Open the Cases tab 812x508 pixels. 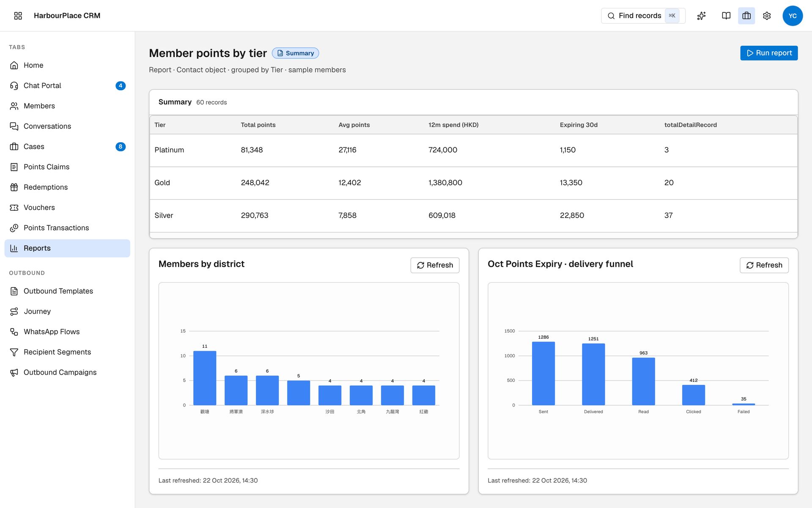pyautogui.click(x=67, y=146)
